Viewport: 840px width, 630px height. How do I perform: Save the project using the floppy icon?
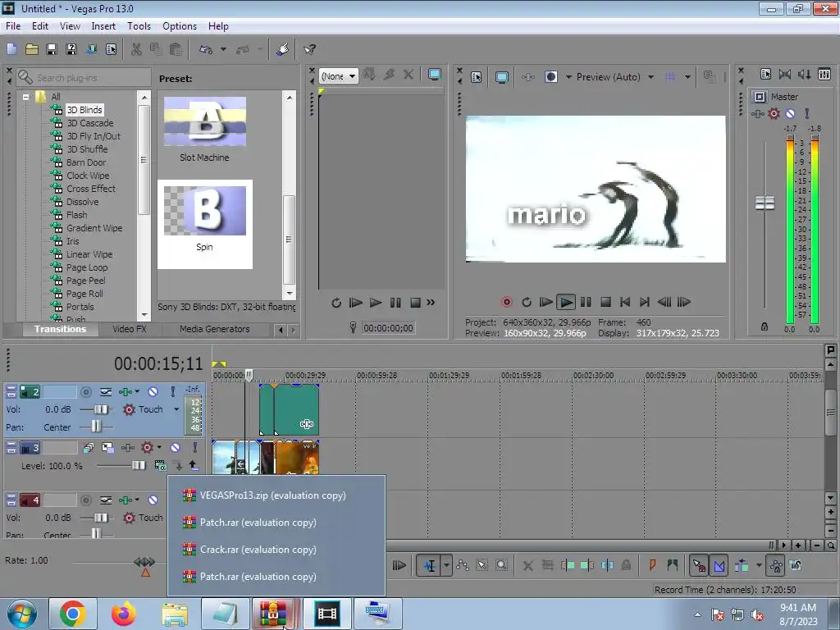52,49
